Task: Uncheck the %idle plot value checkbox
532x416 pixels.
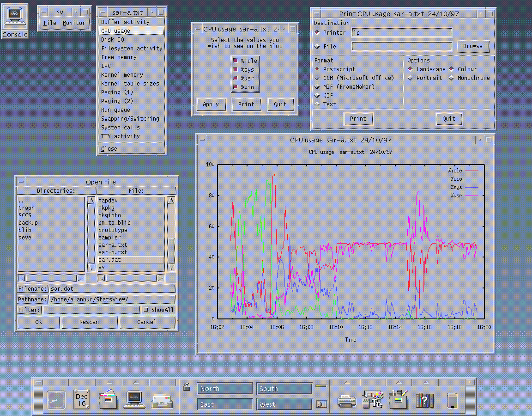Action: 236,61
